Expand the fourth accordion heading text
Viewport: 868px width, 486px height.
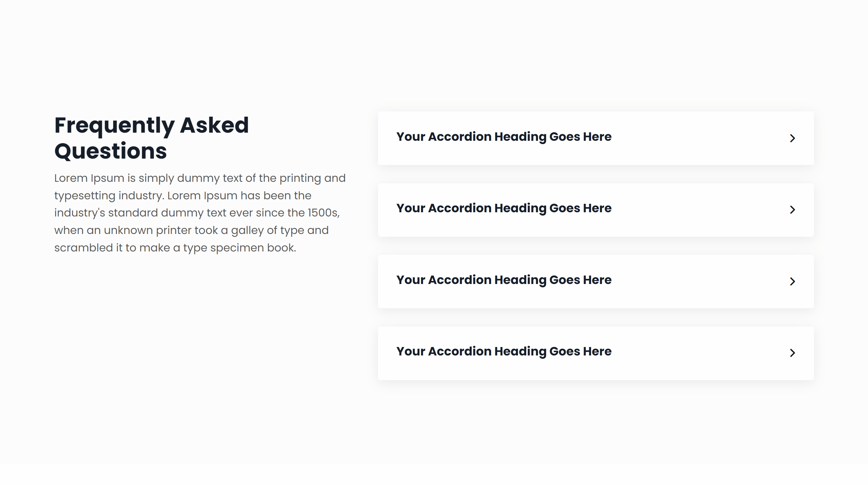click(x=503, y=352)
